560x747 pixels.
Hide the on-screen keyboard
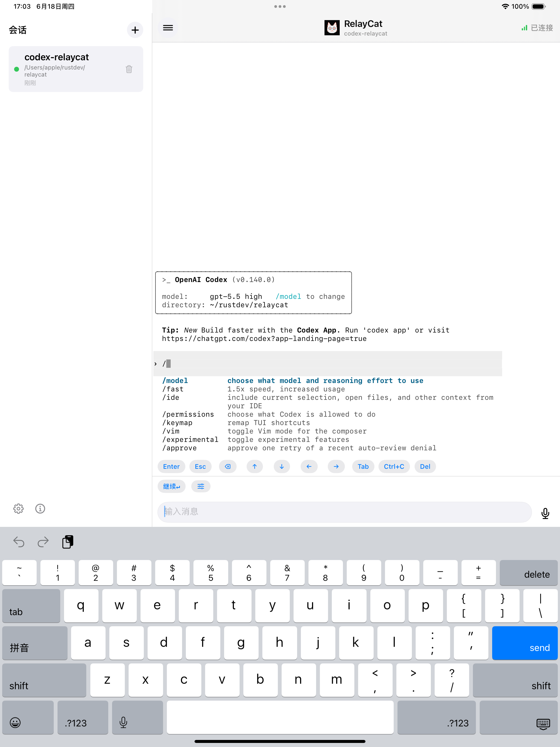(518, 717)
